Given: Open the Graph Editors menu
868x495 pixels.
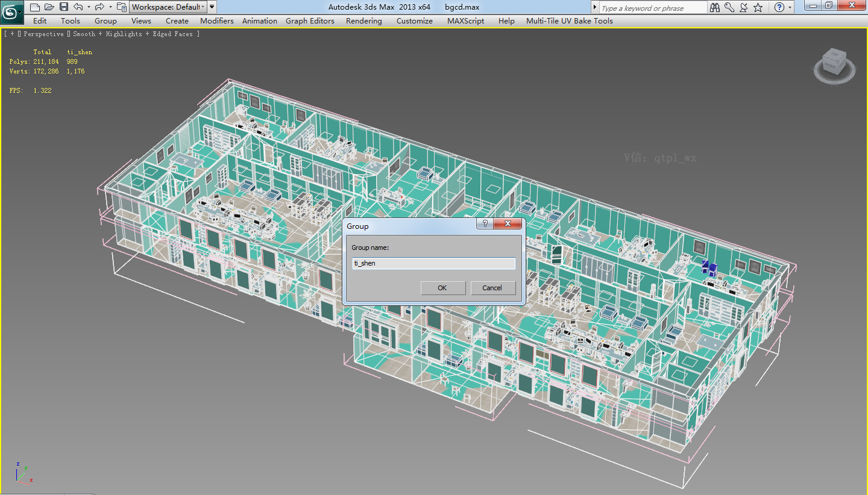Looking at the screenshot, I should [x=310, y=20].
